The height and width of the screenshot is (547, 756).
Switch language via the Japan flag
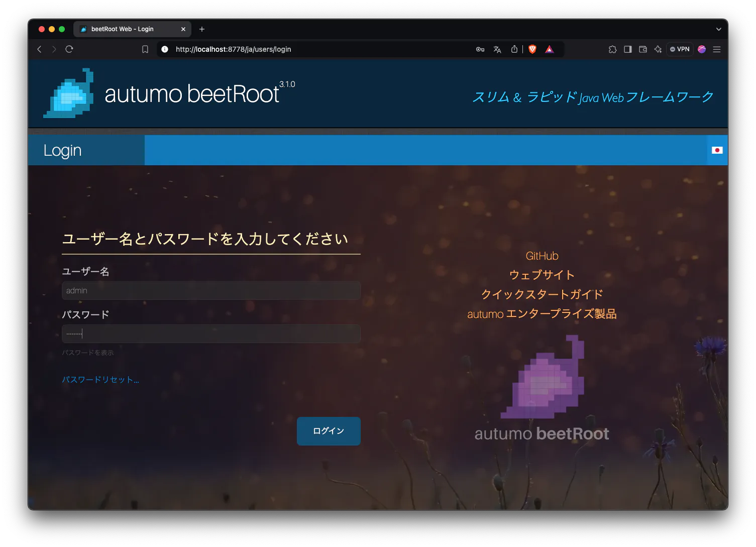(717, 150)
